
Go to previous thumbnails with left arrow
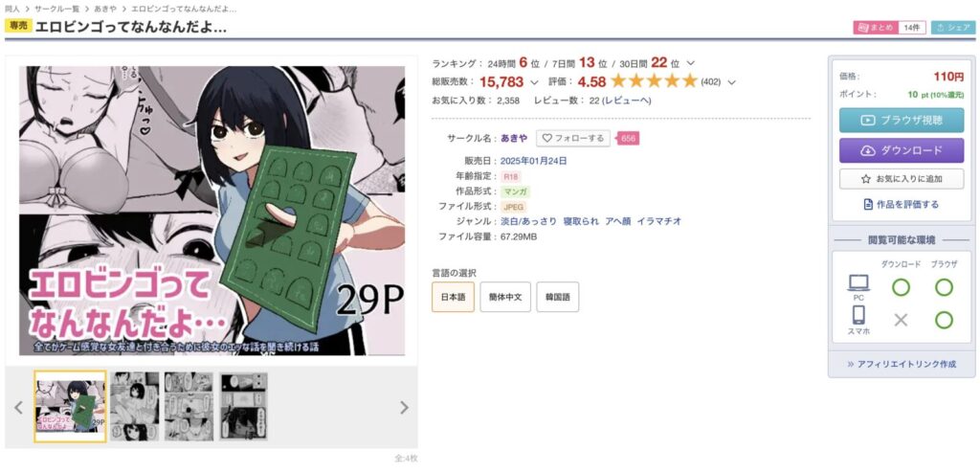pos(19,408)
